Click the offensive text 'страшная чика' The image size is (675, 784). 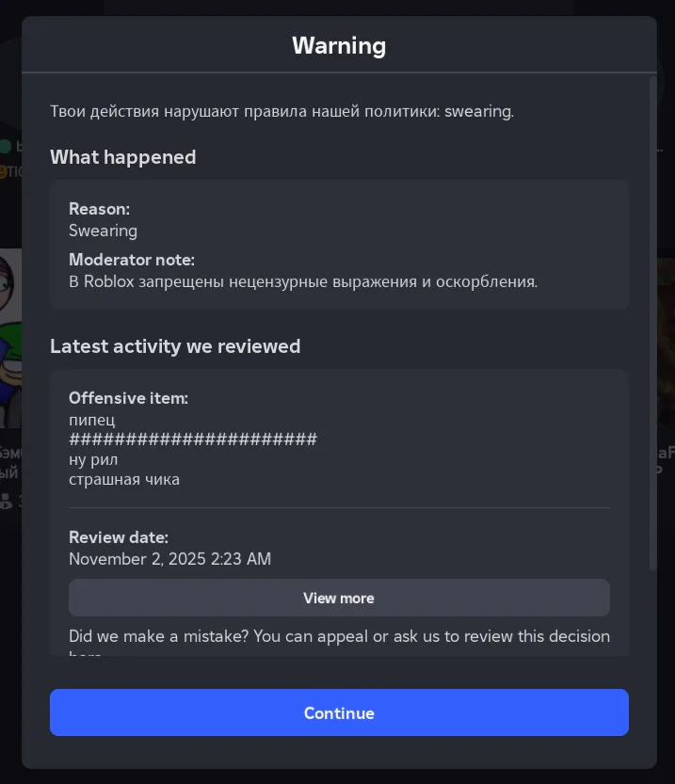pos(124,479)
